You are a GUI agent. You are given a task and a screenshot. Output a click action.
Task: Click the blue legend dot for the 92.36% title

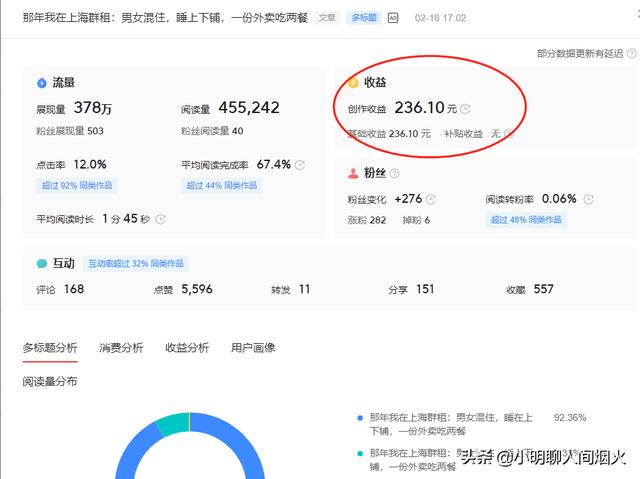pyautogui.click(x=360, y=418)
